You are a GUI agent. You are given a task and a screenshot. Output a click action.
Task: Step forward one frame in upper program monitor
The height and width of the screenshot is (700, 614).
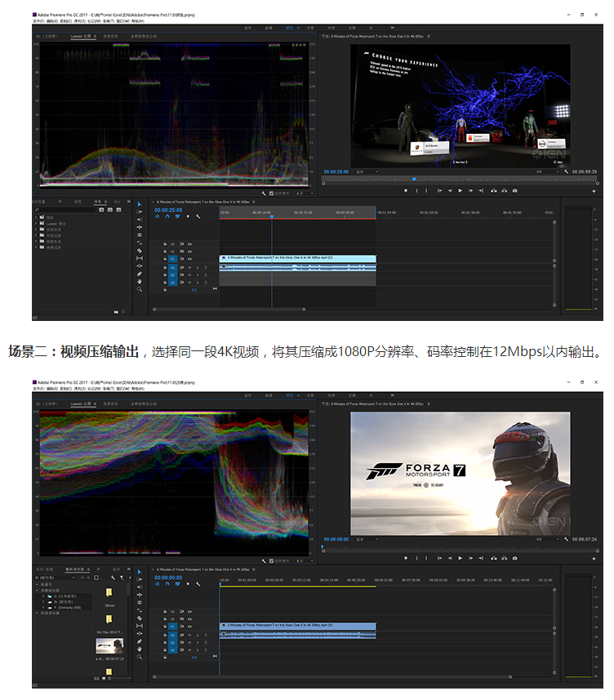[471, 190]
